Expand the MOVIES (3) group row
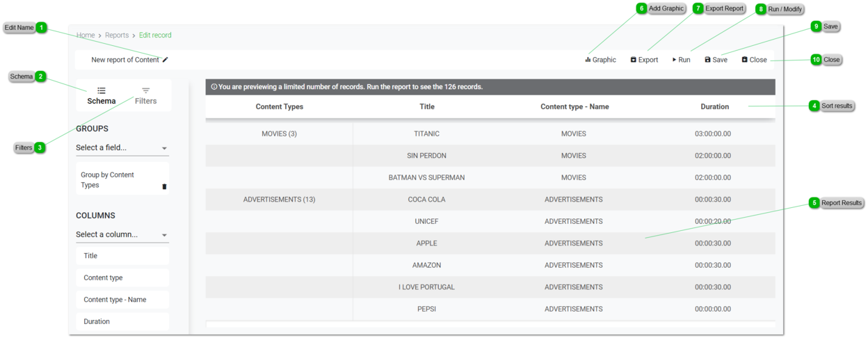The image size is (868, 338). (279, 134)
